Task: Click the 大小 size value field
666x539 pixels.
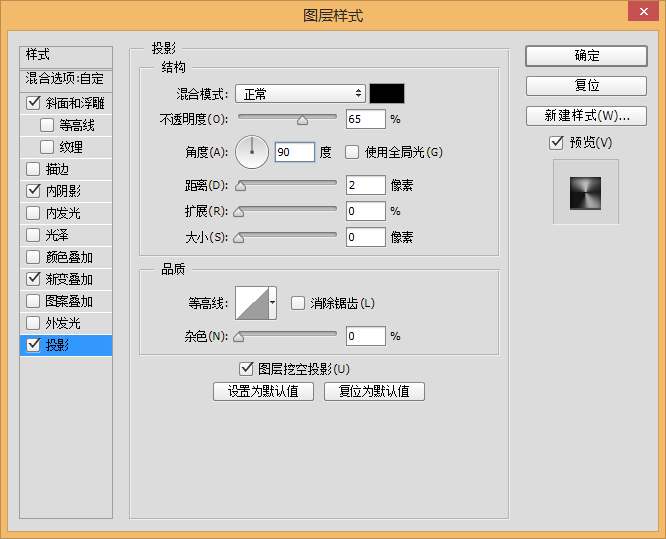Action: click(x=366, y=237)
